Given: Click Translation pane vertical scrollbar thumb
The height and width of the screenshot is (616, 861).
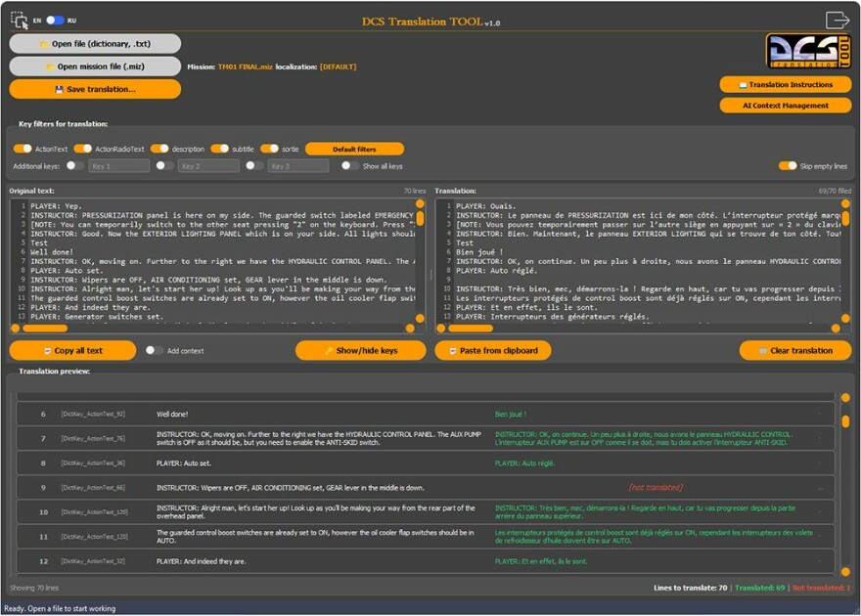Looking at the screenshot, I should (x=845, y=219).
